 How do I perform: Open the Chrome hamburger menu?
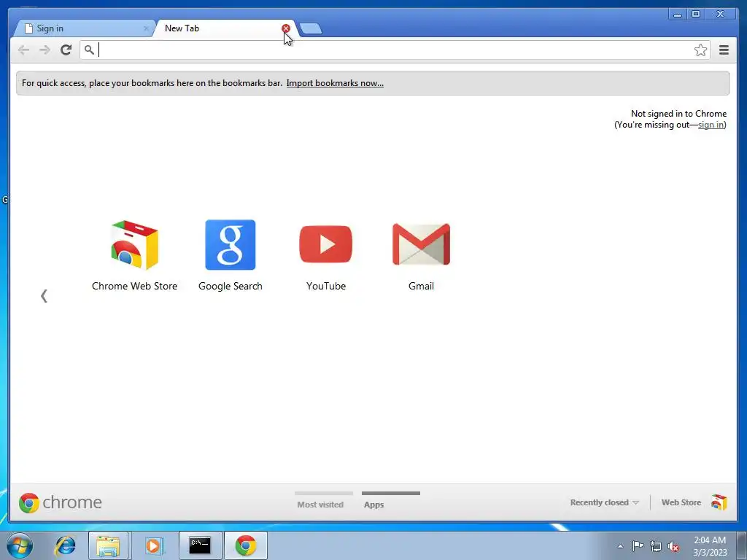tap(724, 50)
